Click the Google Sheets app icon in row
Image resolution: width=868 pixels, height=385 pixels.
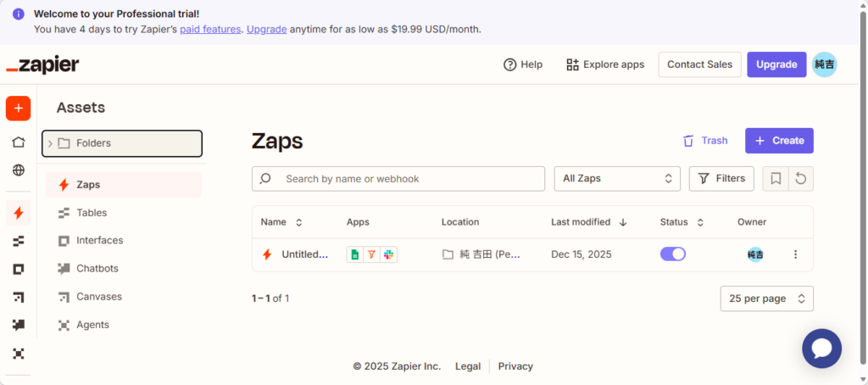(355, 254)
